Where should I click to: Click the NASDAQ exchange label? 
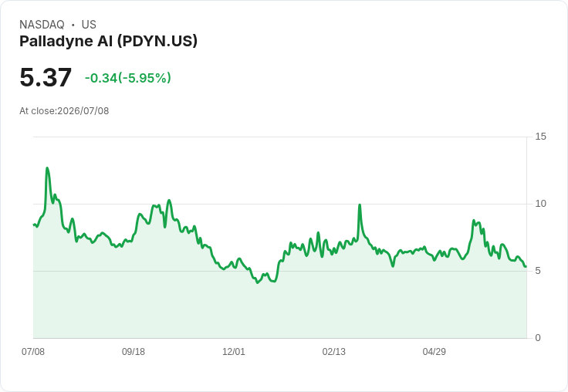[x=42, y=25]
